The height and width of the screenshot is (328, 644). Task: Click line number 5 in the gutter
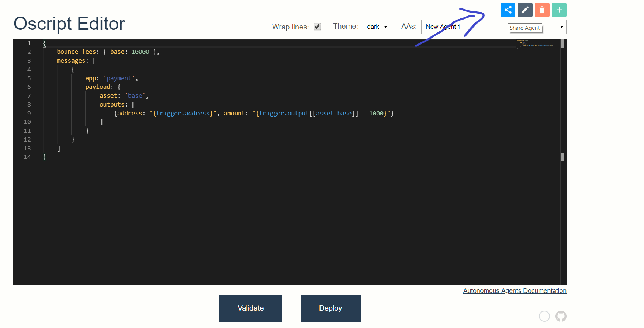click(x=29, y=78)
